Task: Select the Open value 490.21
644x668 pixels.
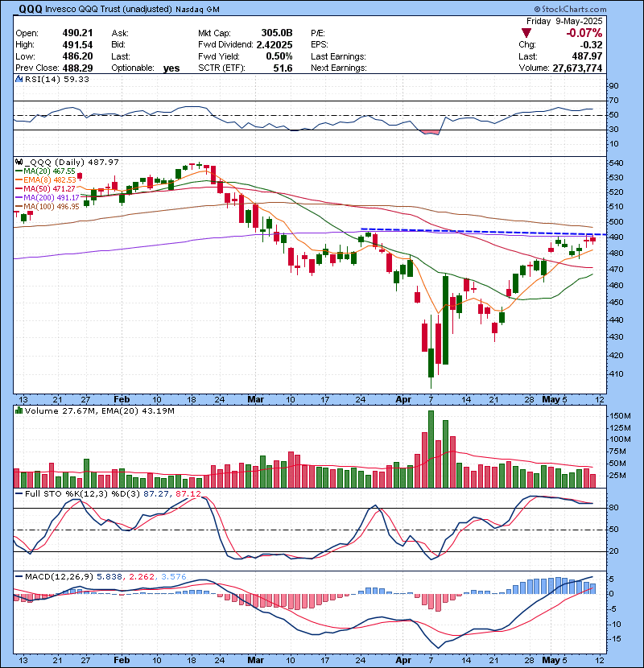Action: coord(77,33)
